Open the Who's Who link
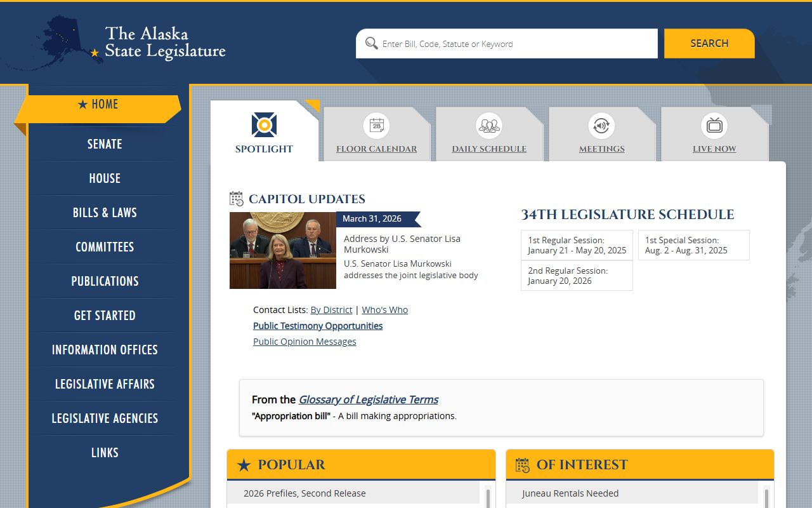 tap(385, 310)
